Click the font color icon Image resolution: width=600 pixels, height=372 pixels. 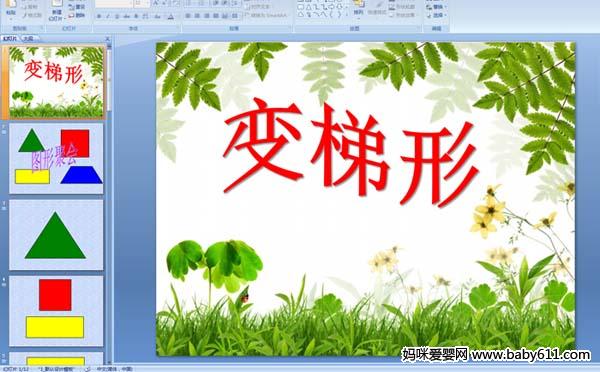point(171,16)
